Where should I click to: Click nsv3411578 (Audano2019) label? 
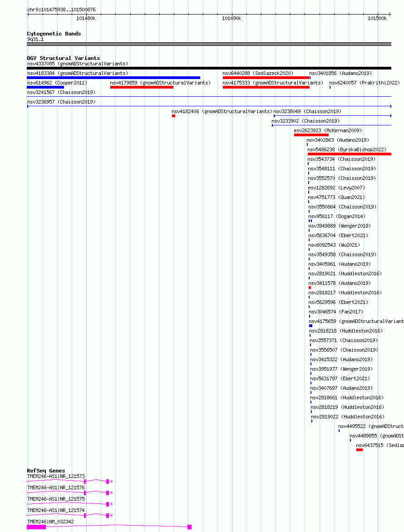click(x=339, y=283)
